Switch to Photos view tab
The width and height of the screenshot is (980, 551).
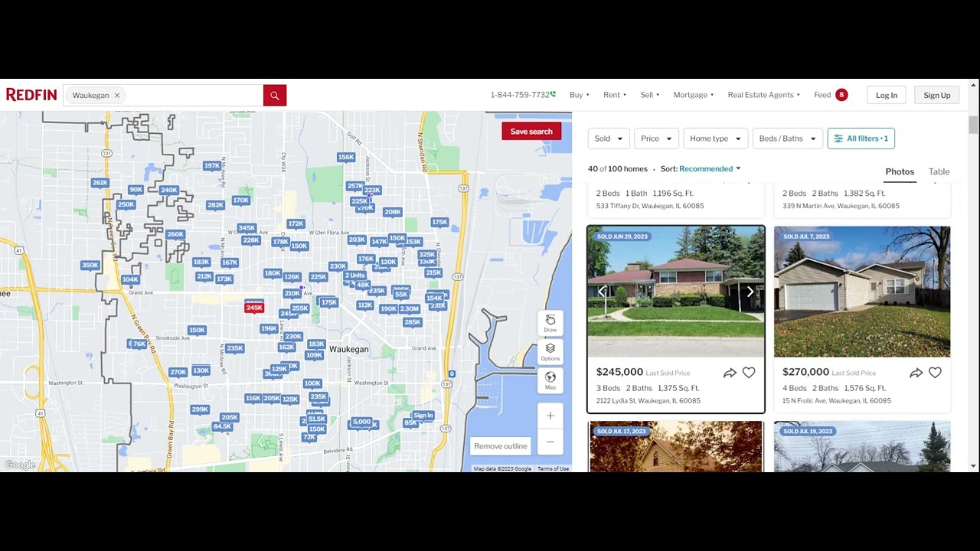click(x=900, y=171)
